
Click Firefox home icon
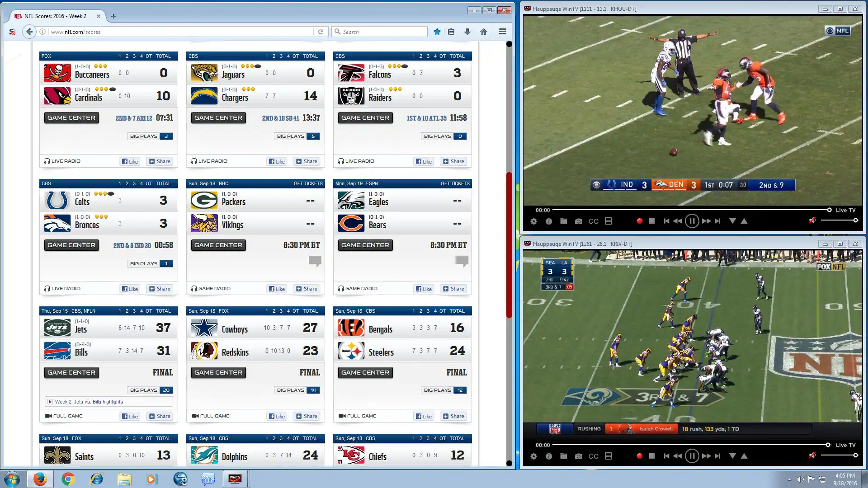484,32
